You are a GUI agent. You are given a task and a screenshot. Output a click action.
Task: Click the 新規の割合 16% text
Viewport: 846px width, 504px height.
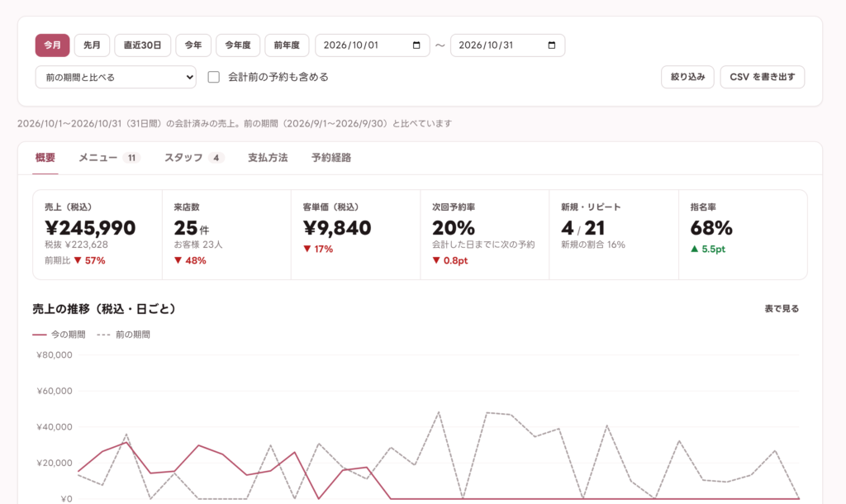[593, 245]
